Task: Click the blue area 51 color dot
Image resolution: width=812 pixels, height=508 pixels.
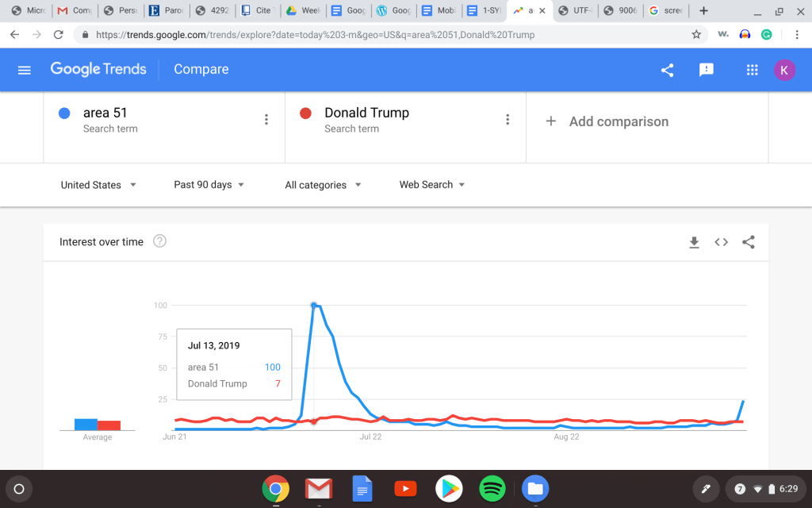Action: click(64, 114)
